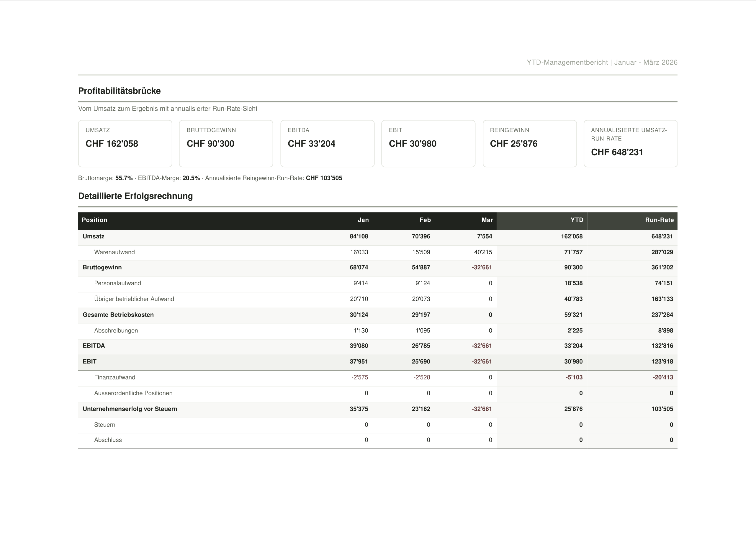The width and height of the screenshot is (756, 534).
Task: Select the Umsatz KPI card
Action: [125, 144]
